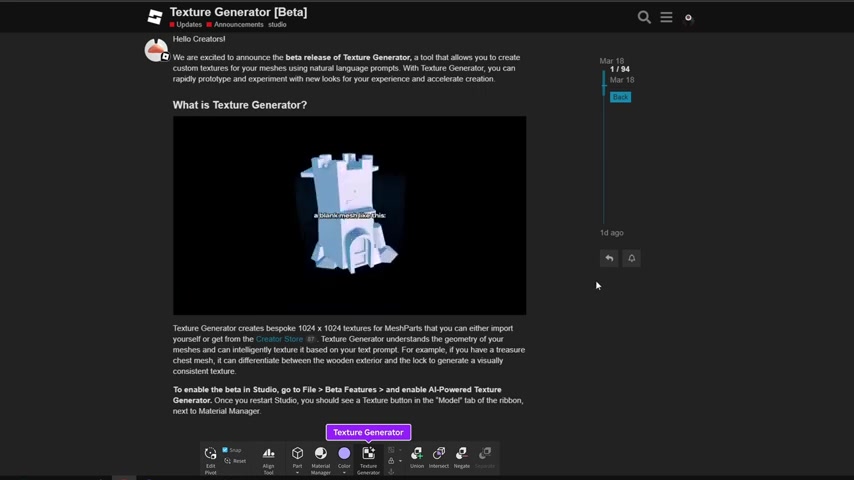Click the purple Texture Generator tooltip label
This screenshot has height=480, width=854.
368,432
